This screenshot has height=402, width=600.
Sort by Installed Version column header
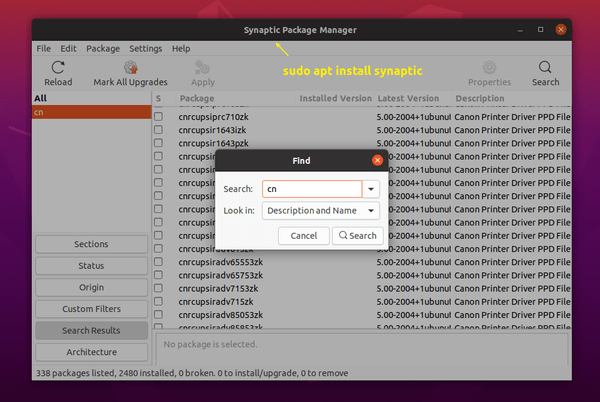(335, 98)
